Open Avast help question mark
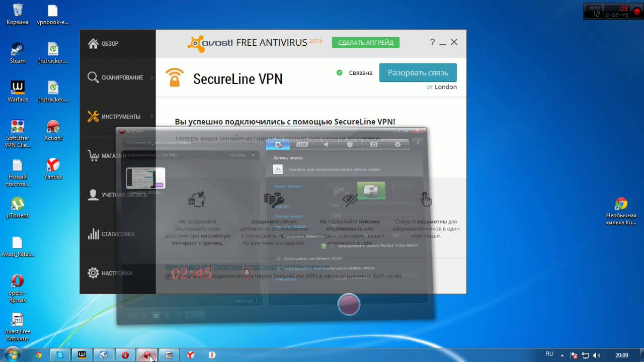Viewport: 644px width, 362px height. click(x=432, y=43)
